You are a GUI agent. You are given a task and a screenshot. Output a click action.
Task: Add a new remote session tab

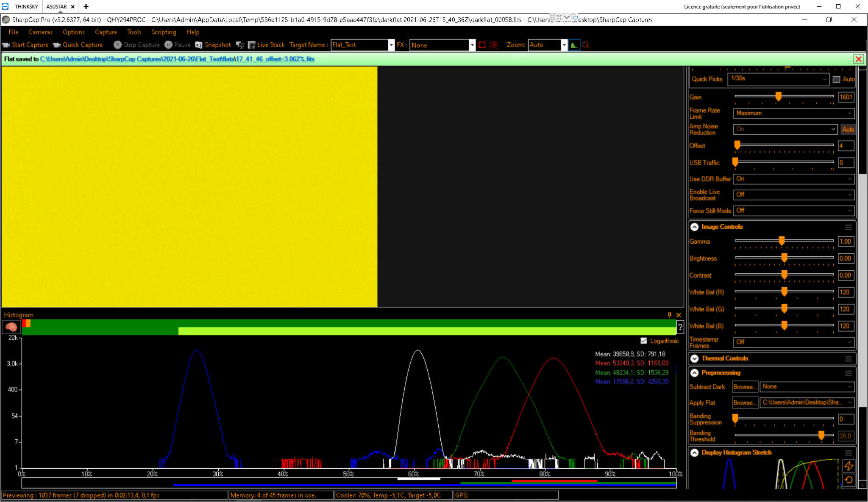(x=86, y=6)
